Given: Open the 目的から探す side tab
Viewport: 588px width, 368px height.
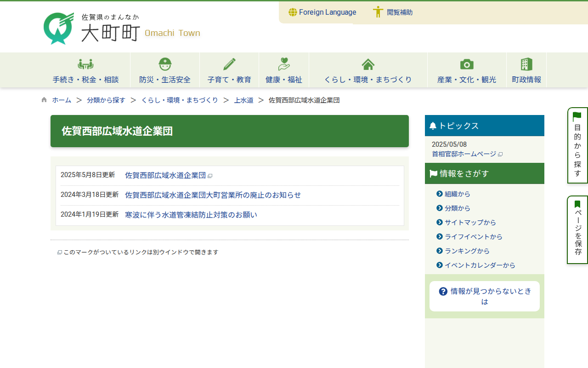Looking at the screenshot, I should click(577, 145).
